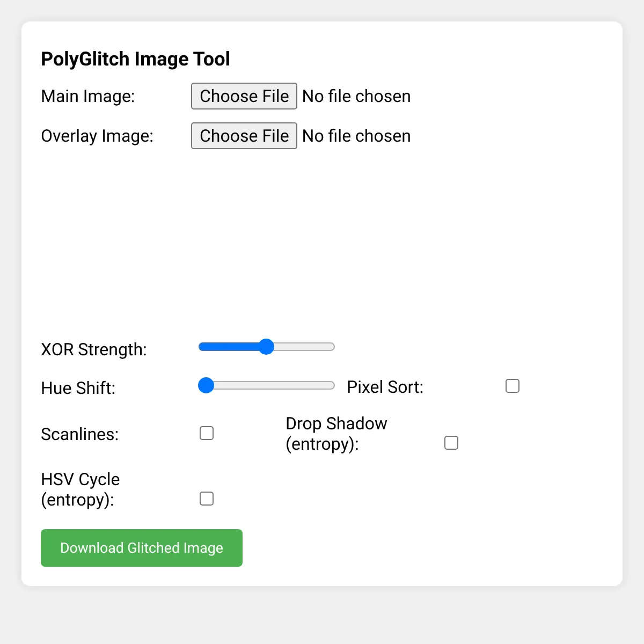Image resolution: width=644 pixels, height=644 pixels.
Task: Click the PolyGlitch Image Tool heading
Action: click(135, 58)
